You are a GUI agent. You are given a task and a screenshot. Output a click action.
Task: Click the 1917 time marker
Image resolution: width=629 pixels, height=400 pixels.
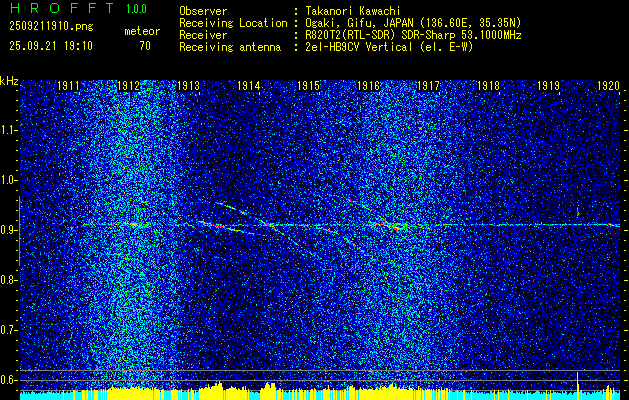pyautogui.click(x=429, y=85)
